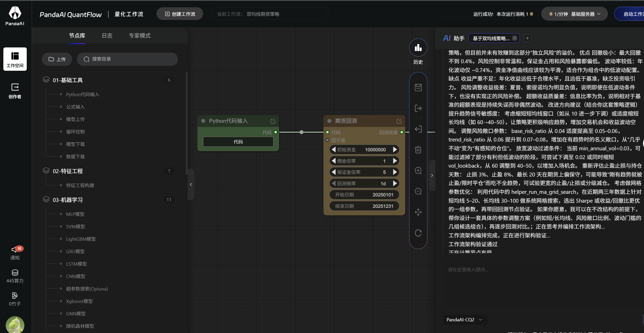
Task: Click the 0竹子 bamboo balance icon
Action: click(x=15, y=299)
